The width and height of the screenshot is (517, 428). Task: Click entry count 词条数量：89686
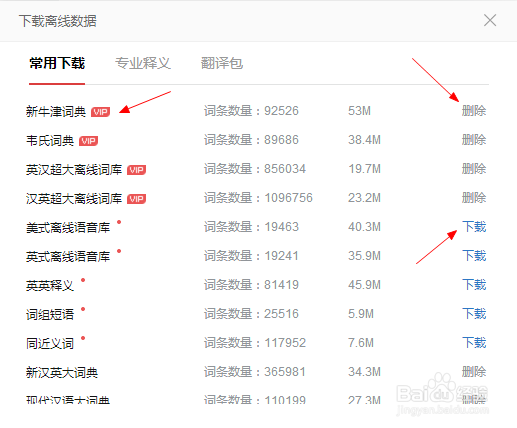coord(251,140)
